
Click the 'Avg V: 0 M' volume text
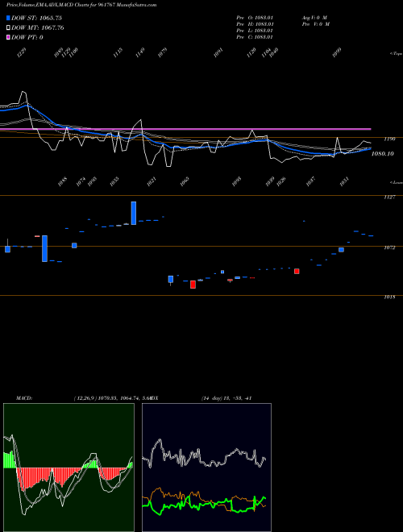314,18
